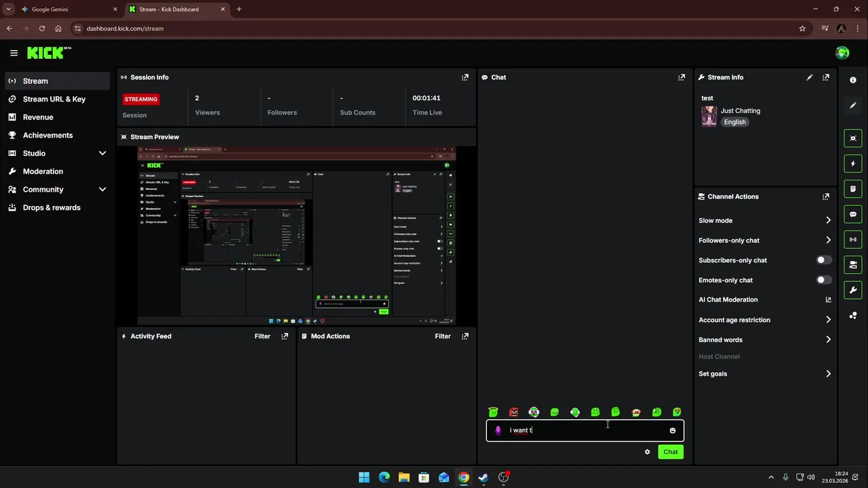
Task: Open File Explorer from taskbar
Action: (403, 477)
